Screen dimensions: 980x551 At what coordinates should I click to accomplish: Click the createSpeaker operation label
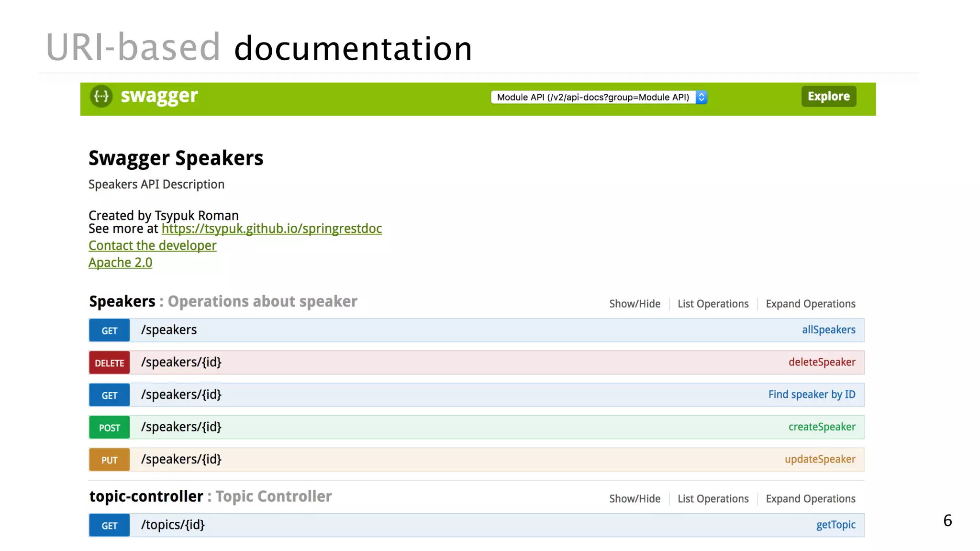point(822,427)
